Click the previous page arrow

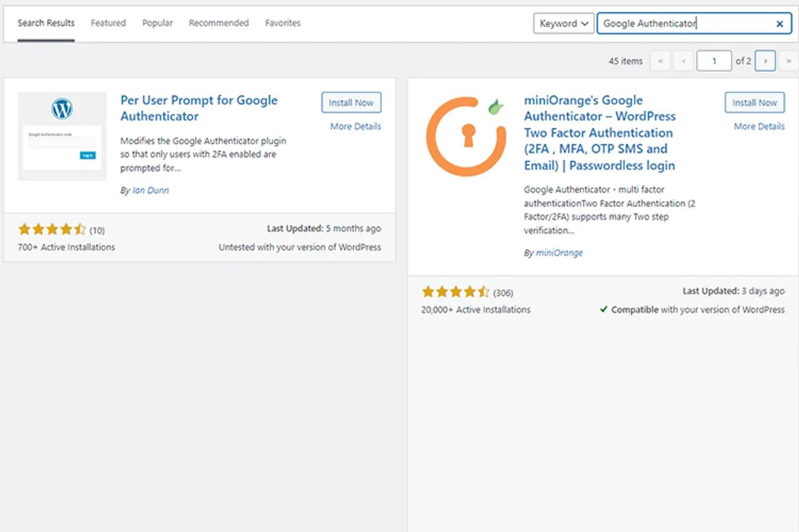click(x=684, y=61)
